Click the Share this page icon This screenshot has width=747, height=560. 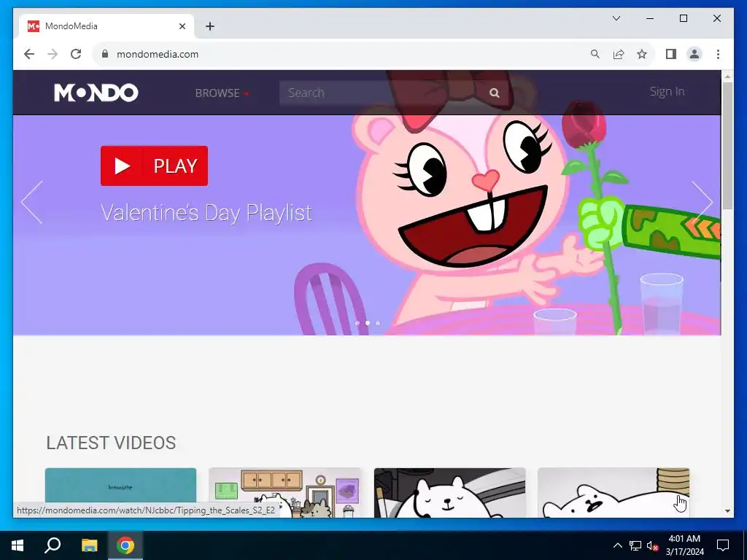[619, 54]
